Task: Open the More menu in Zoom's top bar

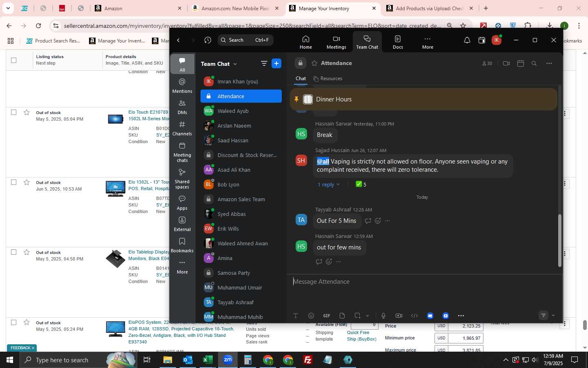Action: tap(428, 42)
